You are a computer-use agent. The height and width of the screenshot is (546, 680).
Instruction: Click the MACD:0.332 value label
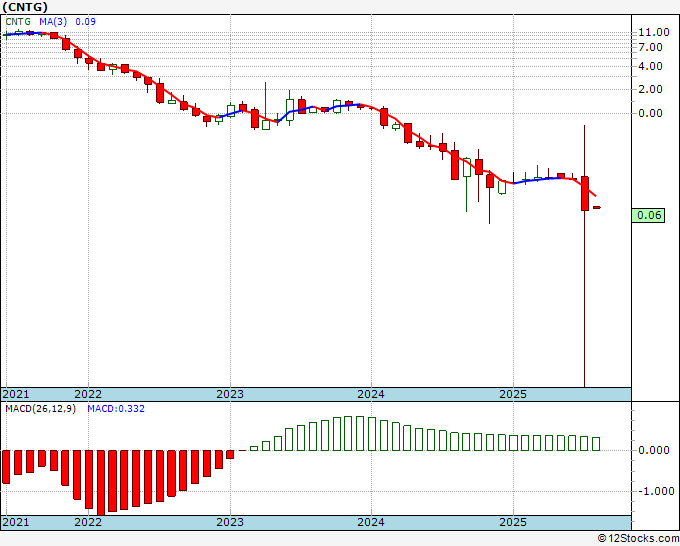pos(116,409)
